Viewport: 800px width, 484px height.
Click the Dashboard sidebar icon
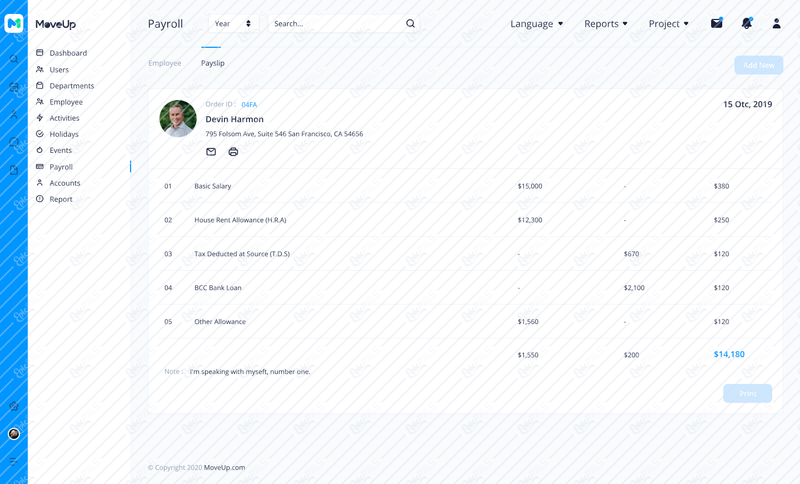(x=40, y=53)
